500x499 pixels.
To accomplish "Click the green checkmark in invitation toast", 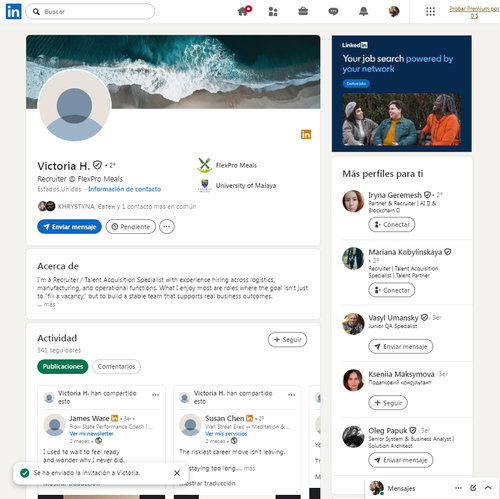I will tap(25, 473).
